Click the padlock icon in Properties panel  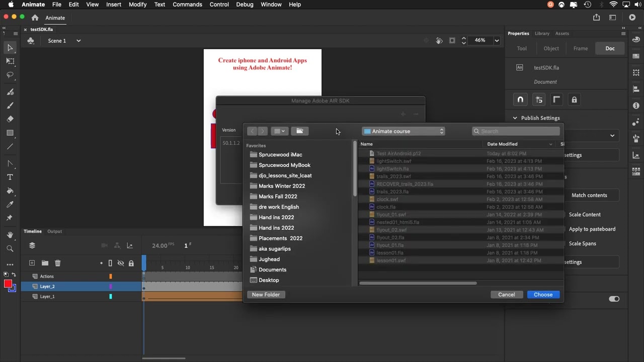[574, 100]
